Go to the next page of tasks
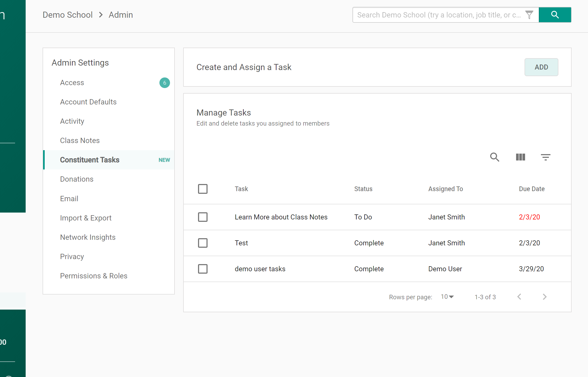 [544, 297]
